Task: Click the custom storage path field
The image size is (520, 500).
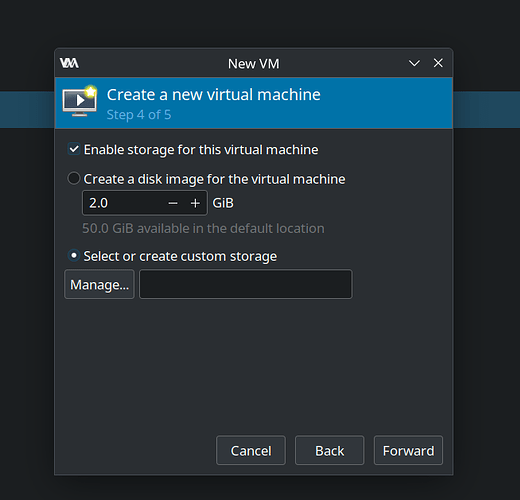Action: tap(246, 284)
